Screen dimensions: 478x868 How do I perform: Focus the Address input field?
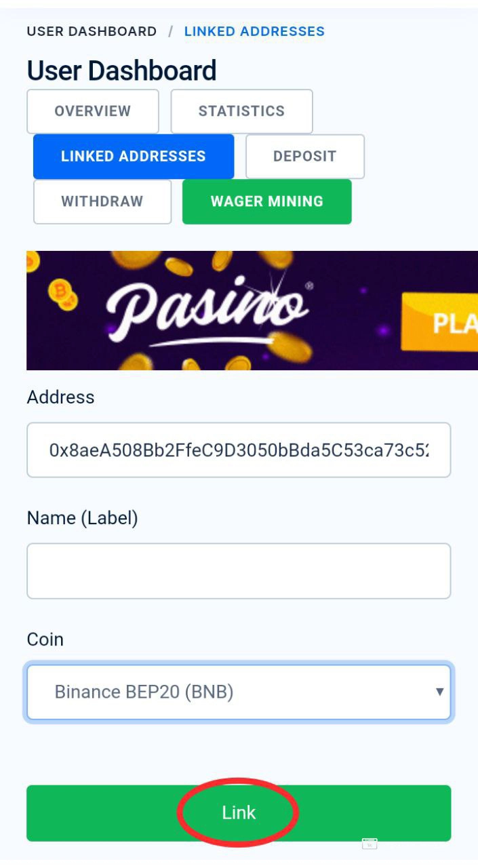pos(239,450)
